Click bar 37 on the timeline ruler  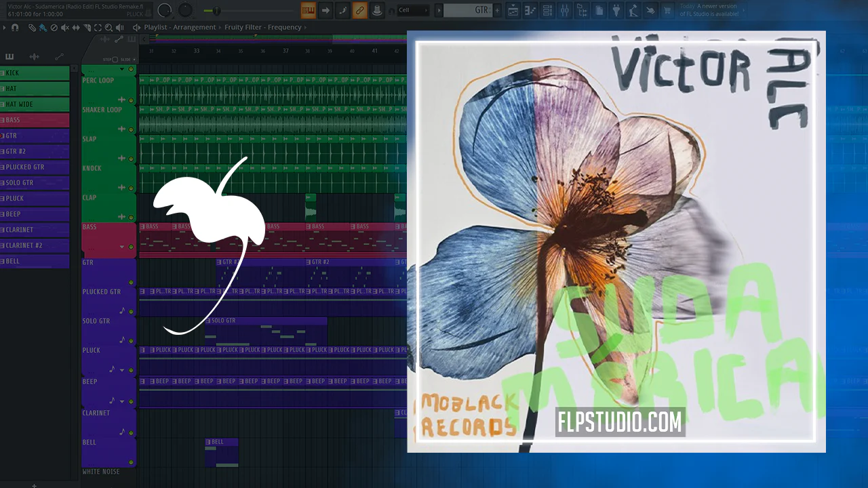285,51
